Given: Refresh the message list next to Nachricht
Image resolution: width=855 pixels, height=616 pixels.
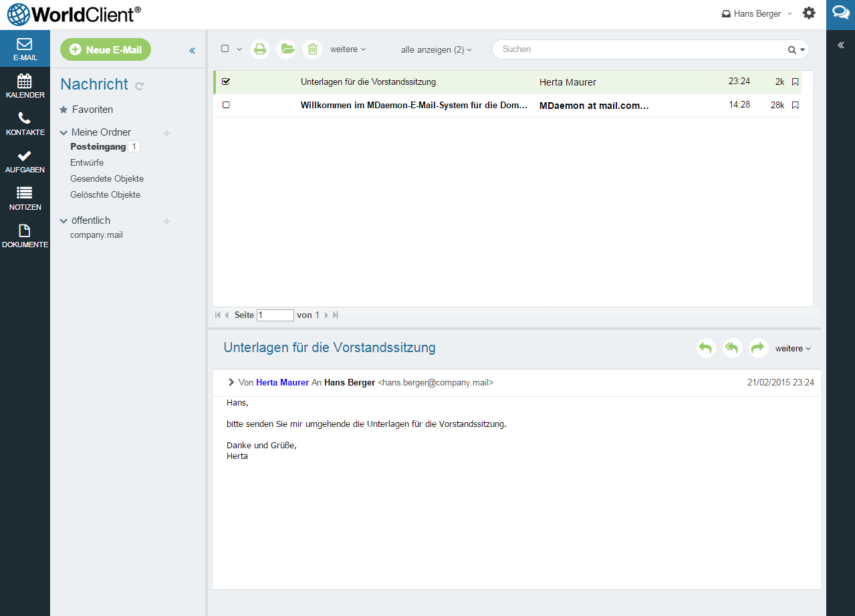Looking at the screenshot, I should click(139, 86).
